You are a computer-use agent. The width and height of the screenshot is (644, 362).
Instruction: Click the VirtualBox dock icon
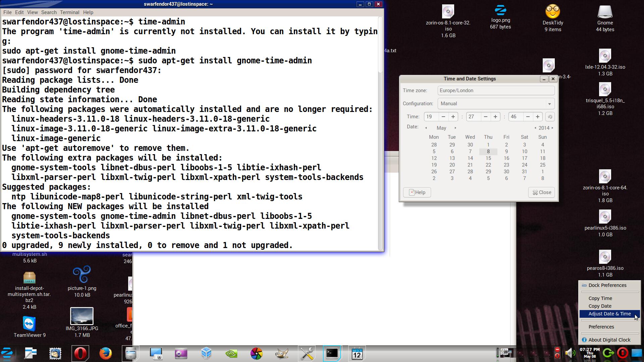tap(206, 353)
